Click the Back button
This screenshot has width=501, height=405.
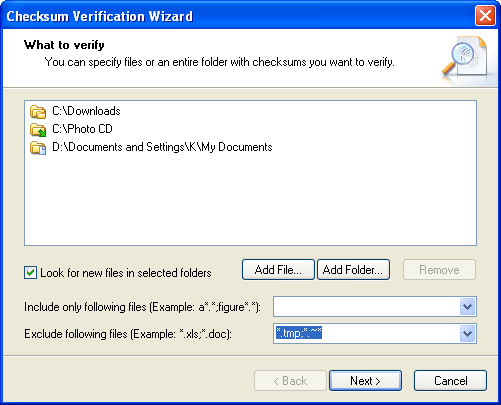click(x=290, y=381)
